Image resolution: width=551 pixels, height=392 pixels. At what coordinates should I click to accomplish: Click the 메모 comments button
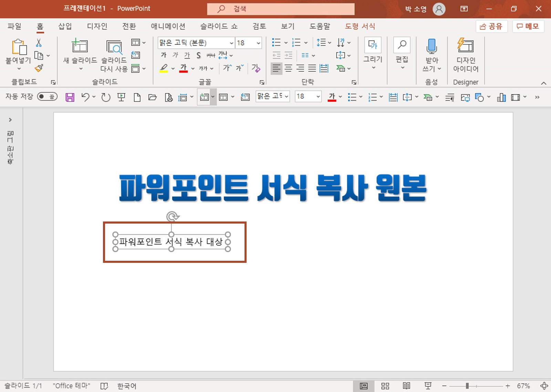tap(528, 26)
